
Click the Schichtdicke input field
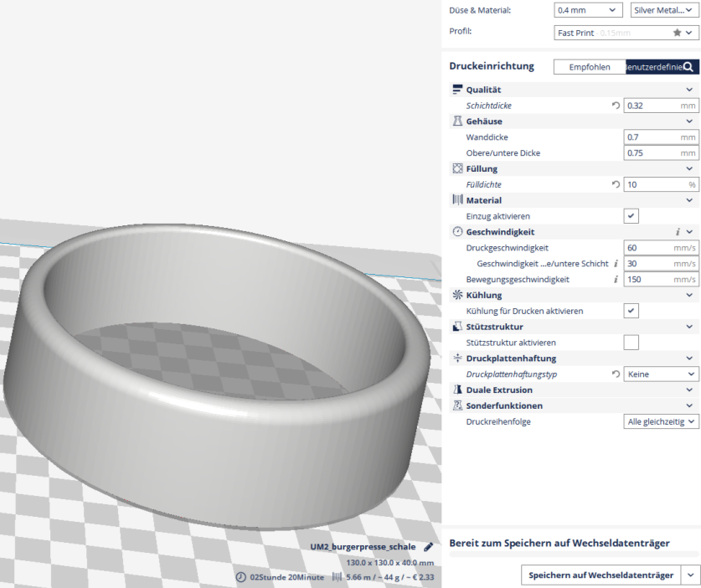click(661, 106)
